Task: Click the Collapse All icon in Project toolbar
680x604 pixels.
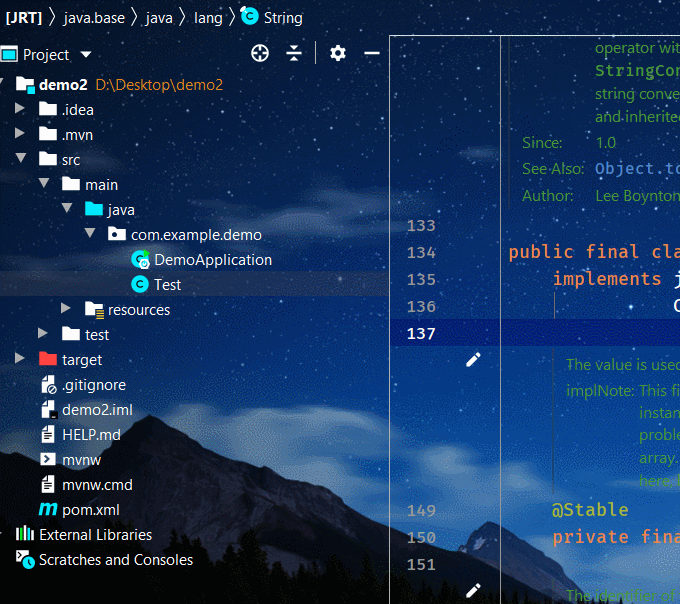Action: pos(293,53)
